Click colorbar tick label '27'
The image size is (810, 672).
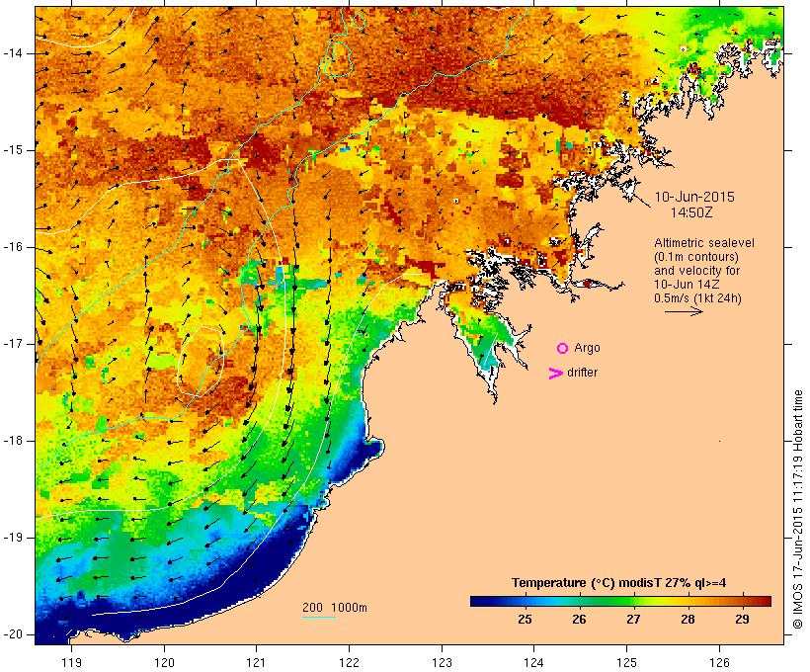(633, 620)
